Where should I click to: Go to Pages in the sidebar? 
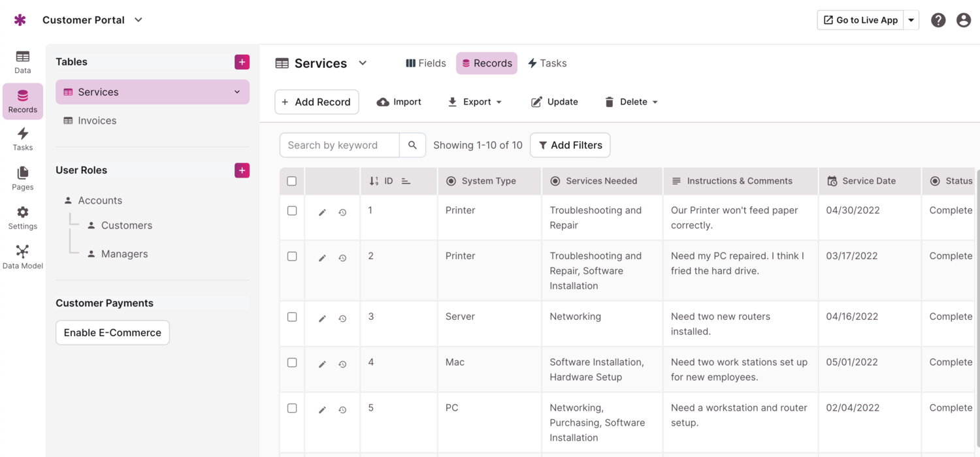tap(22, 178)
